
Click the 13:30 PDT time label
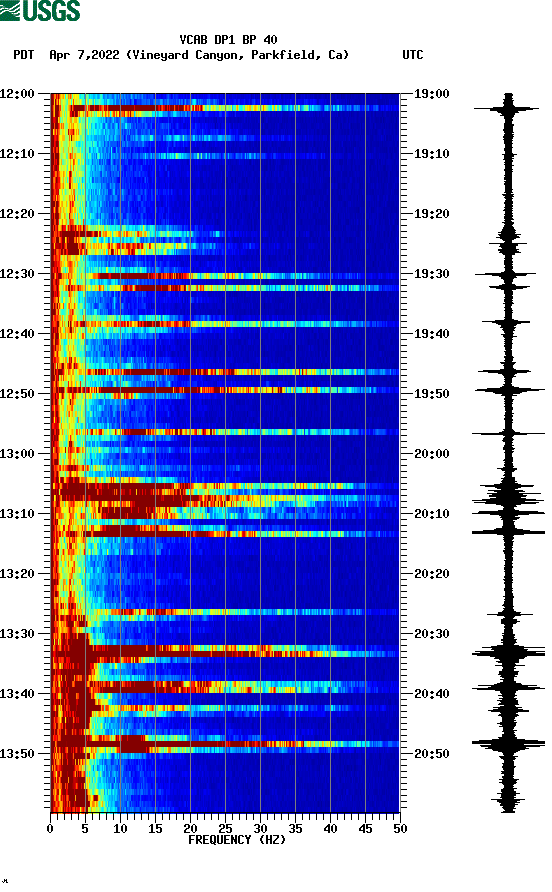coord(17,634)
